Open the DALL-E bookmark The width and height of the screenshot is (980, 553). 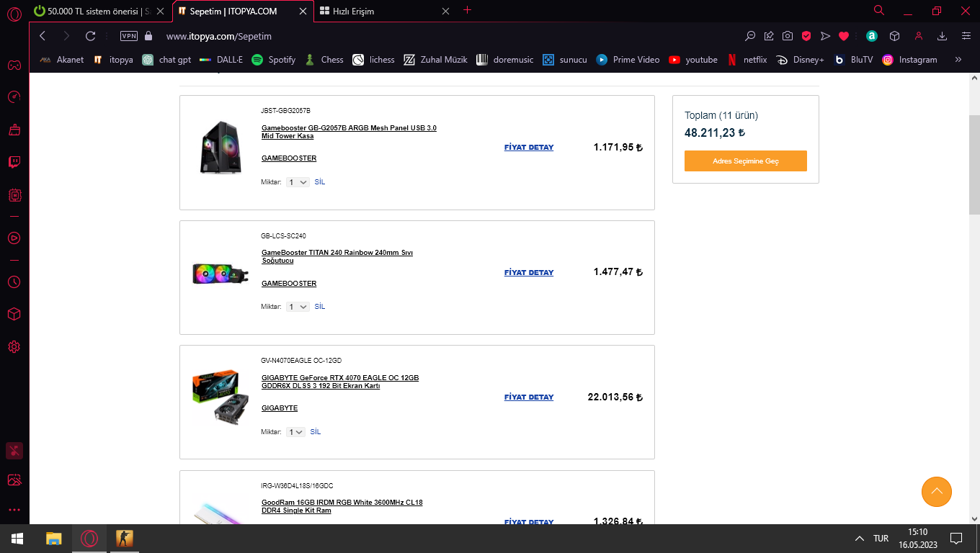221,60
